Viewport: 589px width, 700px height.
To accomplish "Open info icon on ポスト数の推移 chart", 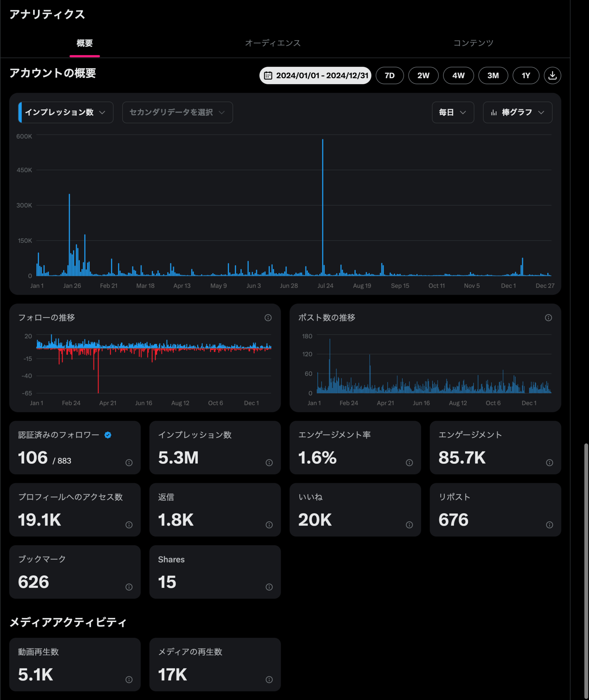I will (x=548, y=318).
